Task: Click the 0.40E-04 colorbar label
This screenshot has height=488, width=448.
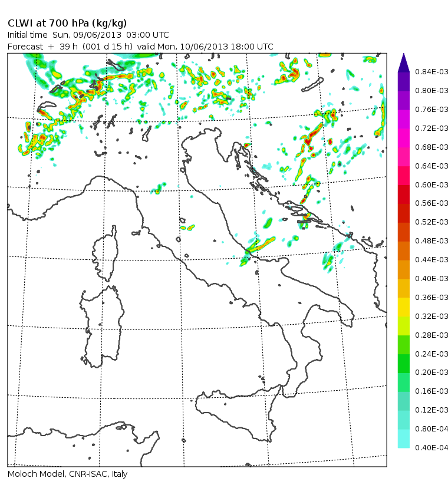Action: point(431,447)
